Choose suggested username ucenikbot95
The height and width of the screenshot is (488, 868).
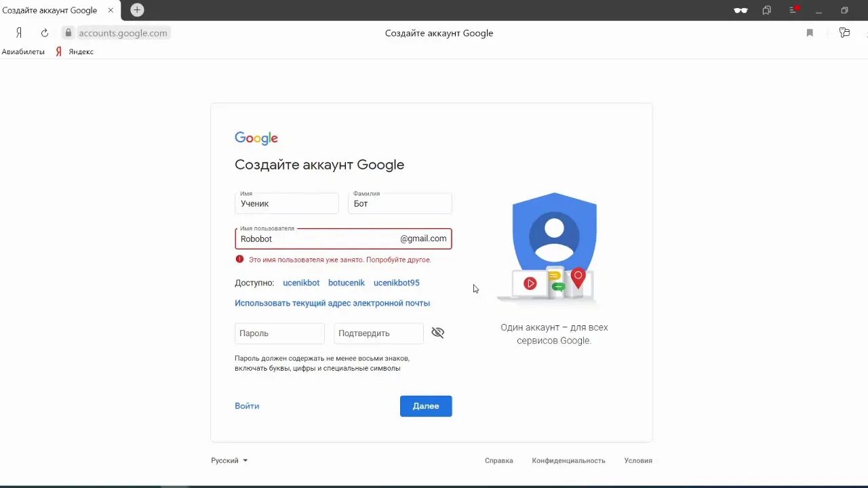pyautogui.click(x=397, y=283)
